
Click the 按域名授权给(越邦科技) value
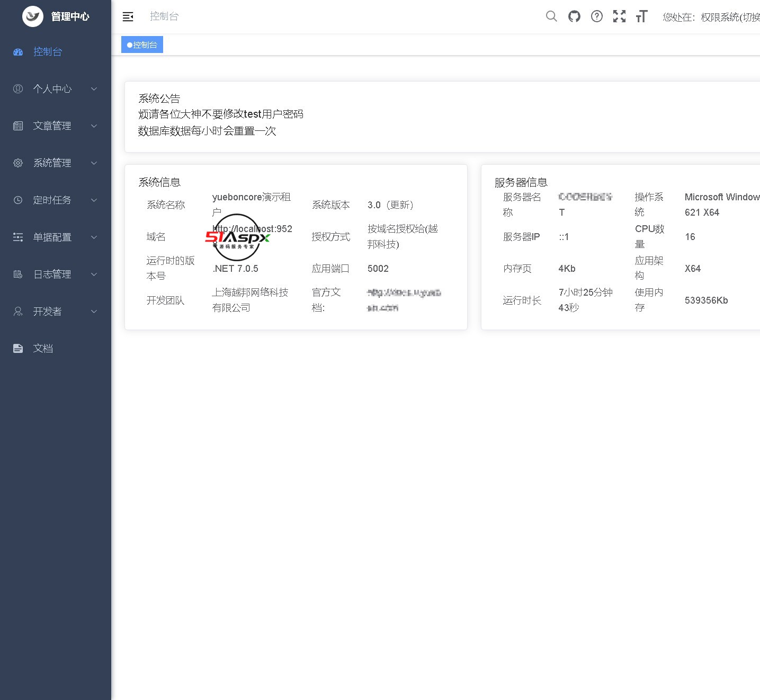403,236
